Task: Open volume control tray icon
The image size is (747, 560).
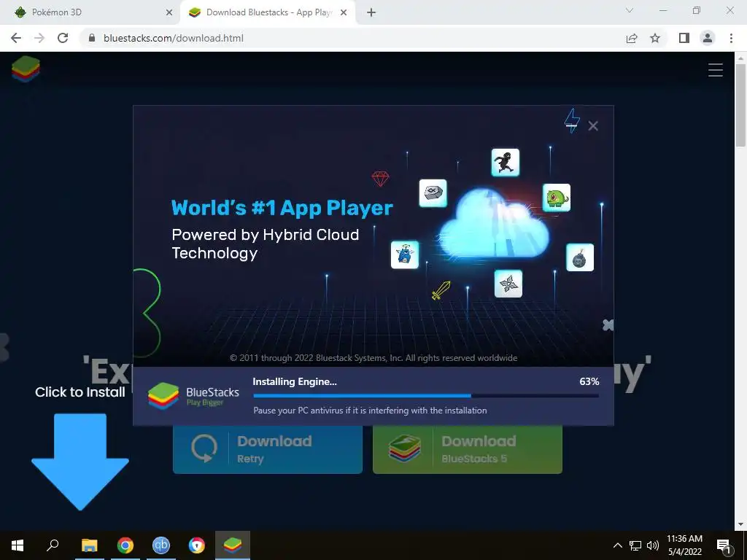Action: (x=653, y=545)
